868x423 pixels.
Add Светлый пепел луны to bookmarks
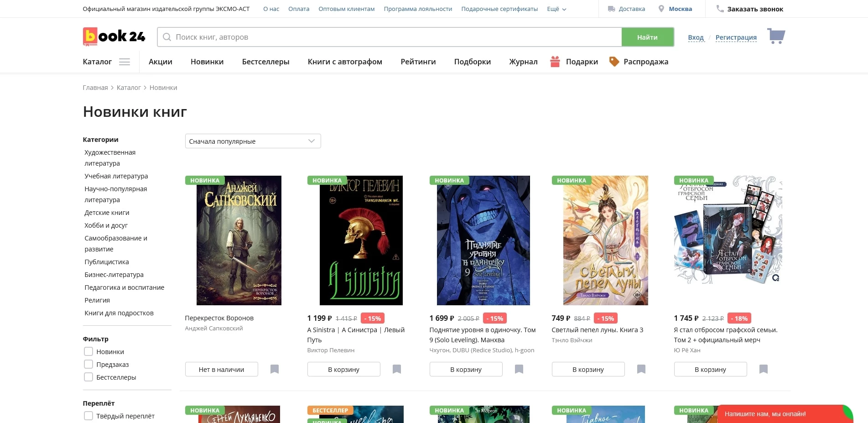click(641, 369)
